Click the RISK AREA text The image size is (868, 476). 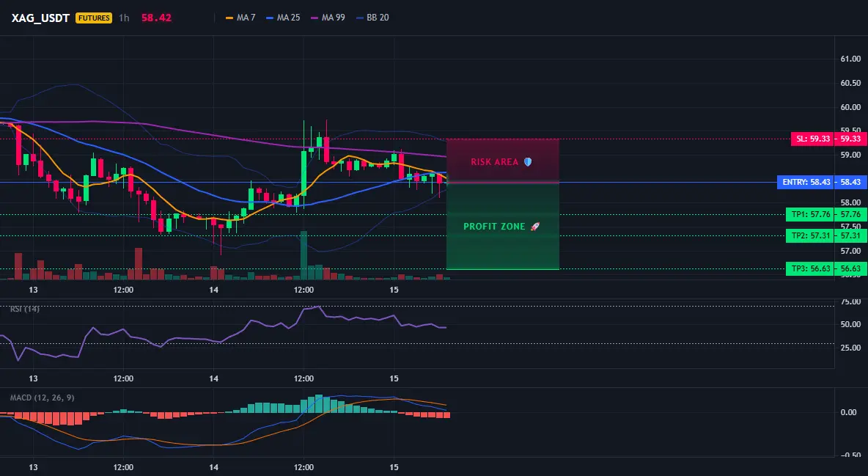494,162
